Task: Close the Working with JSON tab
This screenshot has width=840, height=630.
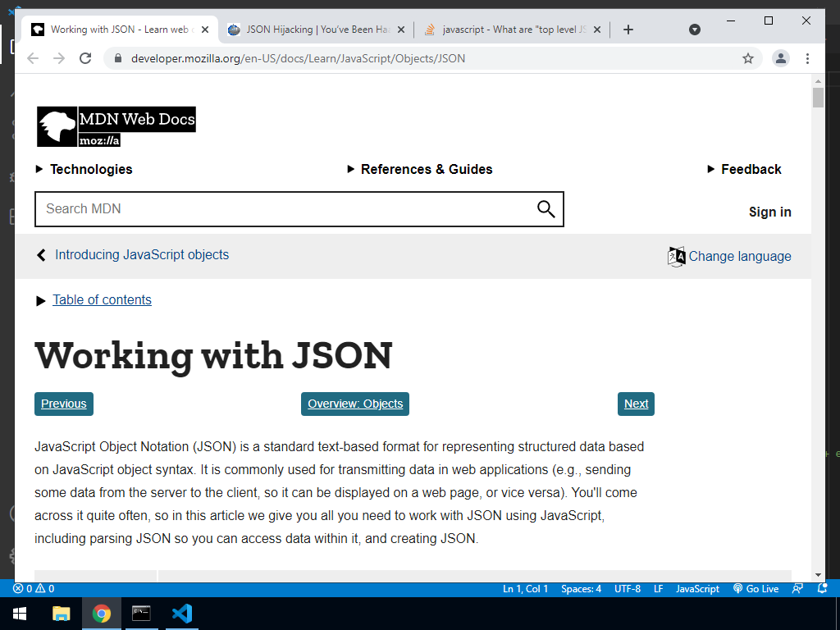Action: tap(204, 30)
